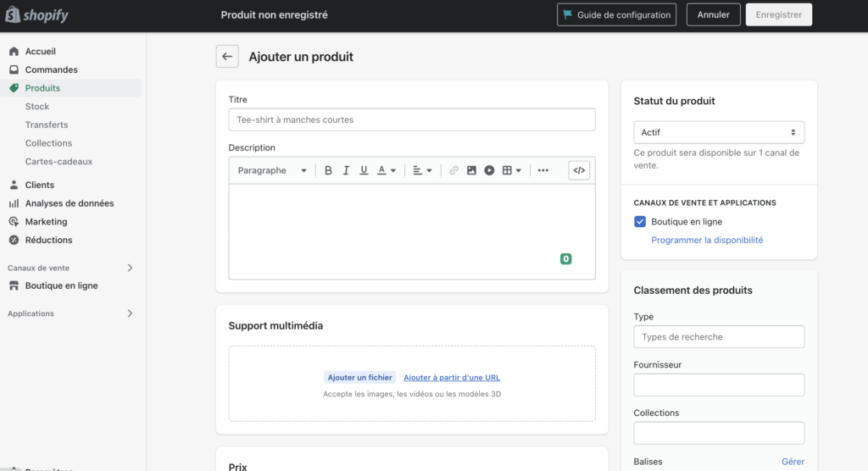Viewport: 868px width, 471px height.
Task: Expand the Canaux de vente section
Action: point(130,268)
